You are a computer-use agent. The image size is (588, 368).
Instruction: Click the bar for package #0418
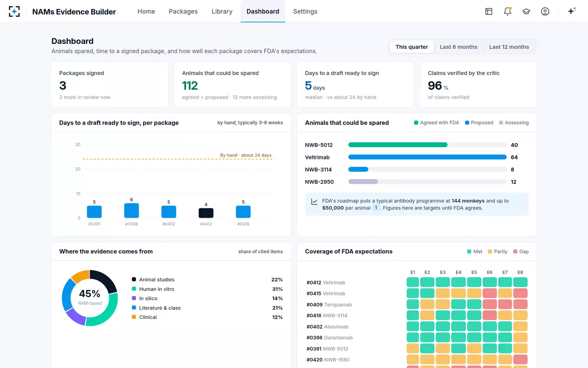coord(243,212)
